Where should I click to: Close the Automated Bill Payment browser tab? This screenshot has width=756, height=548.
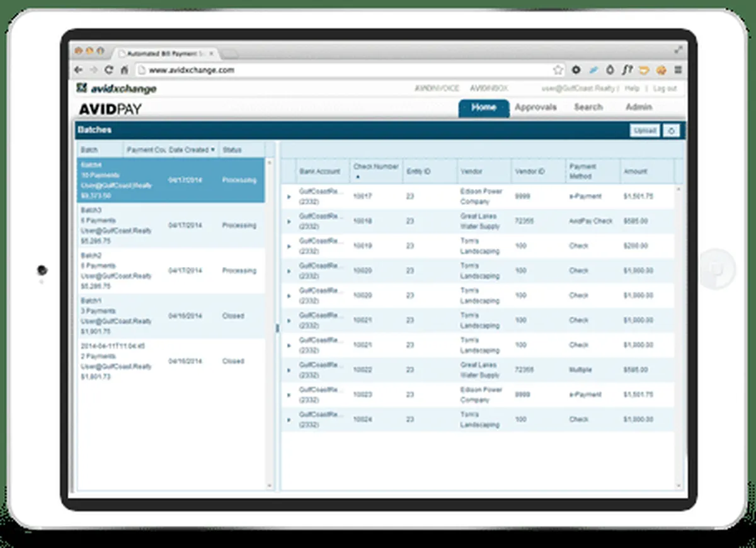click(x=213, y=54)
